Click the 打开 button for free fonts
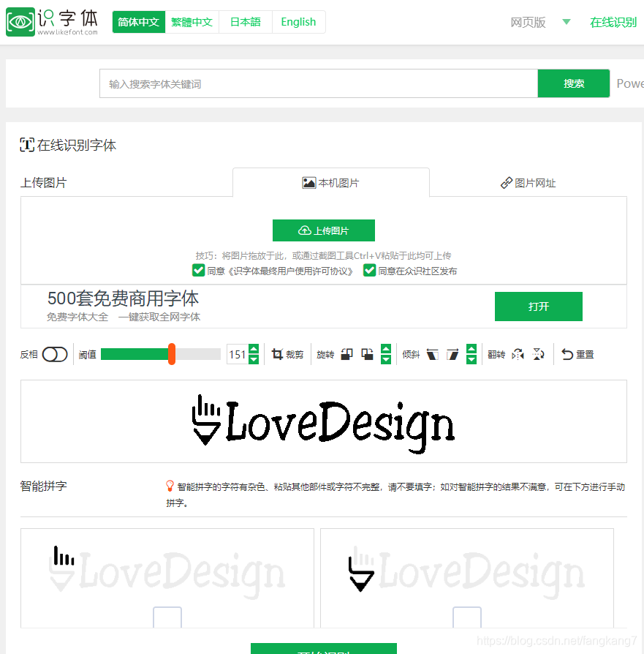This screenshot has width=644, height=654. (539, 307)
